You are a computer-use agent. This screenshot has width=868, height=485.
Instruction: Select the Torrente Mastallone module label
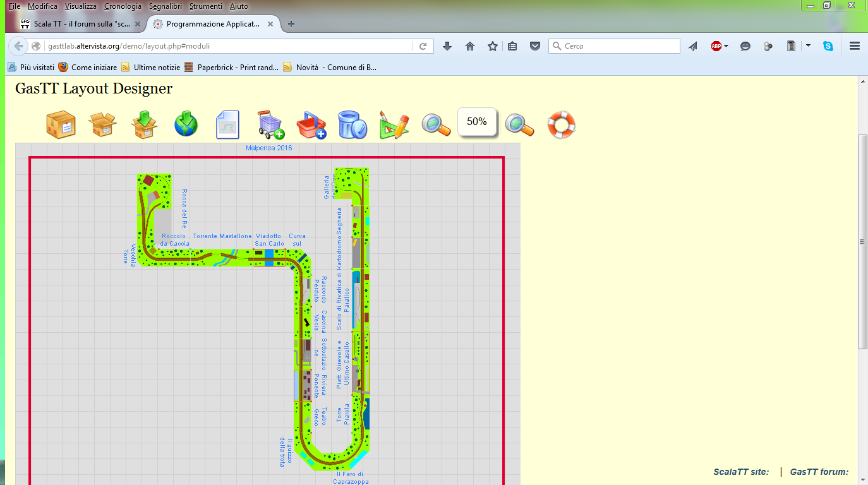coord(222,236)
